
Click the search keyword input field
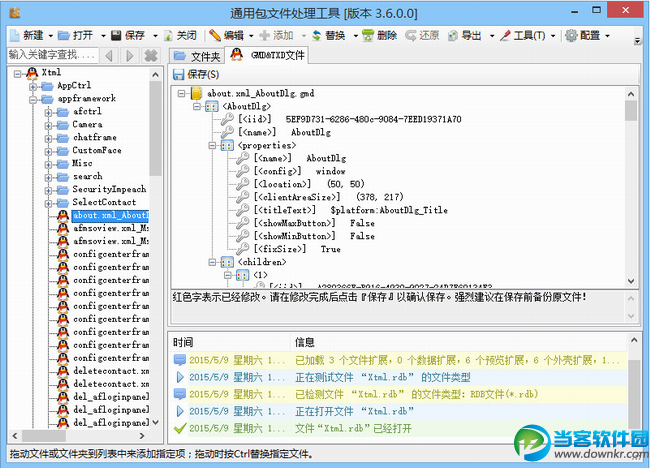point(53,55)
